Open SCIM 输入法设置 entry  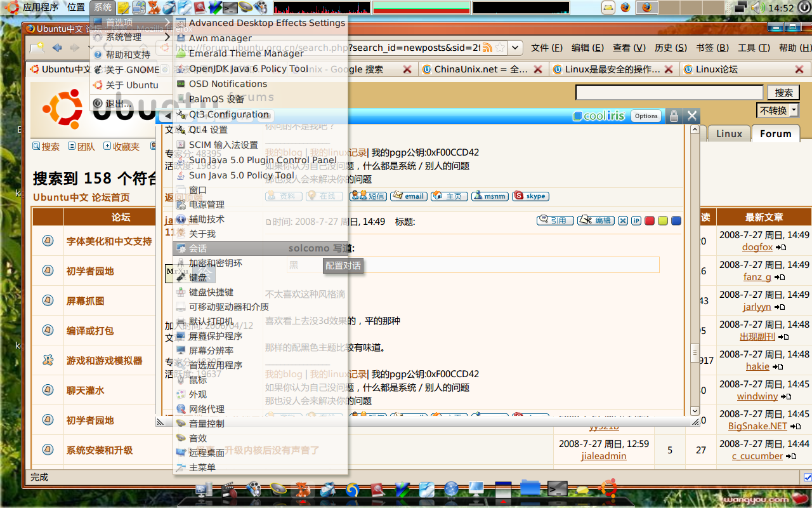point(260,145)
